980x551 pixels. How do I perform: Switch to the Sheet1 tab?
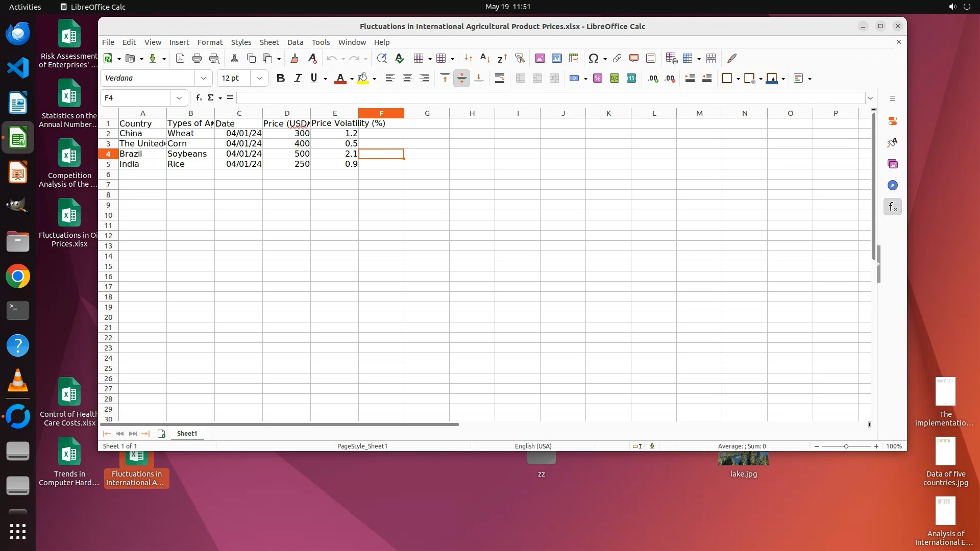(x=187, y=433)
